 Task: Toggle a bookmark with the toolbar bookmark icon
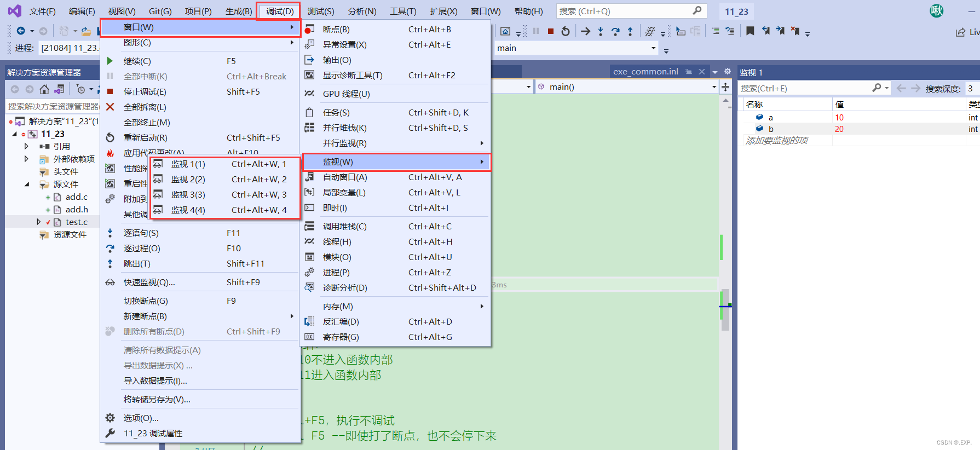click(750, 31)
